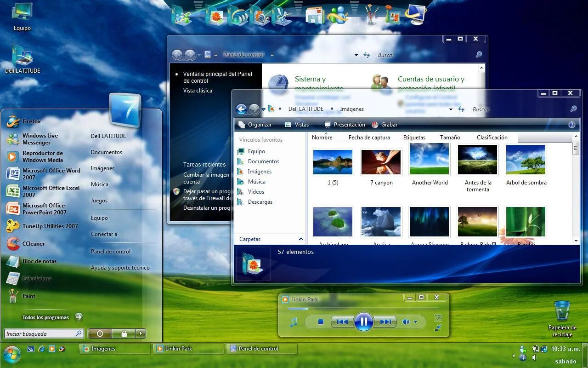Mute the media player volume
The image size is (588, 368).
tap(406, 322)
